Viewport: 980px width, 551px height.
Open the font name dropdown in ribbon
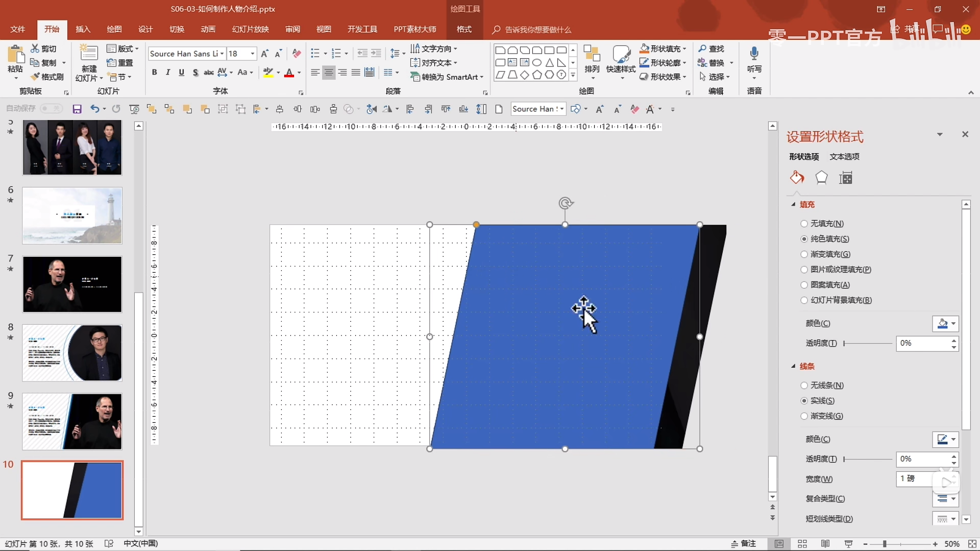coord(222,54)
